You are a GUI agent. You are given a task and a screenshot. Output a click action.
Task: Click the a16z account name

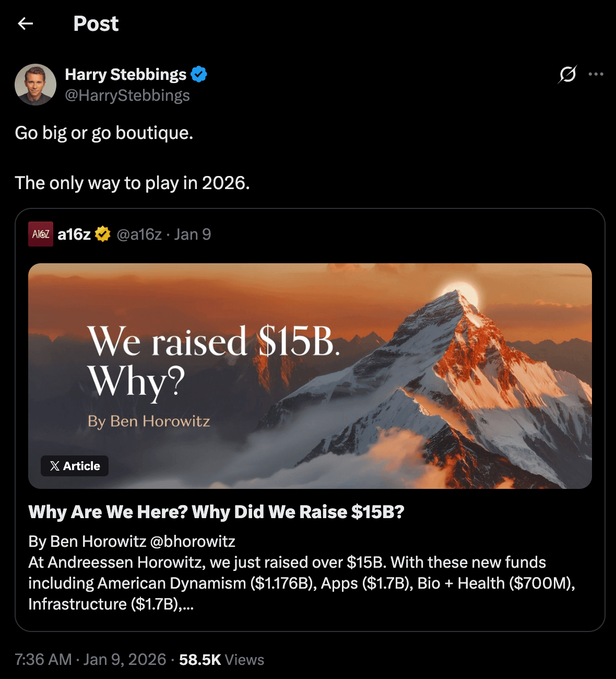(x=74, y=234)
